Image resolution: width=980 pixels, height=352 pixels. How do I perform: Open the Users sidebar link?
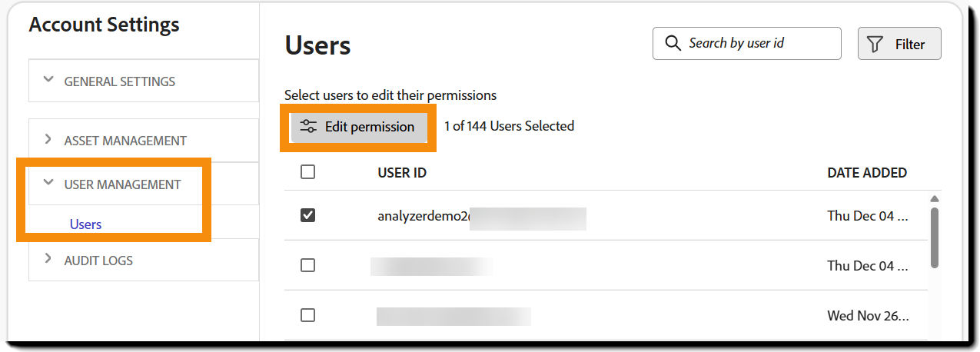click(85, 224)
